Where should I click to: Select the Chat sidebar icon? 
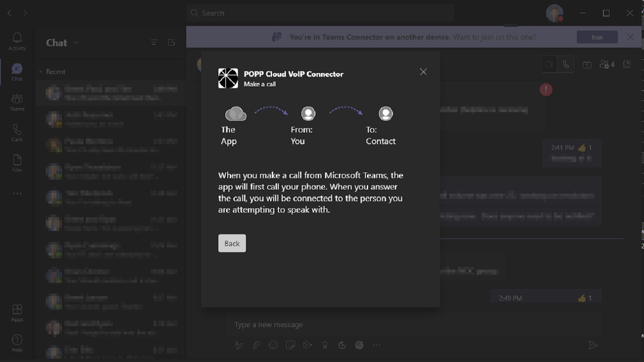click(x=17, y=72)
